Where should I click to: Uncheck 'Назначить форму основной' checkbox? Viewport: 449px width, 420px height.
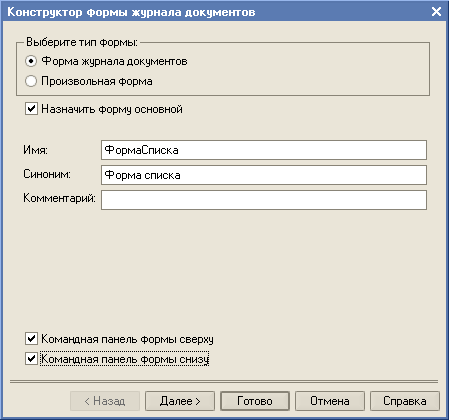coord(31,109)
